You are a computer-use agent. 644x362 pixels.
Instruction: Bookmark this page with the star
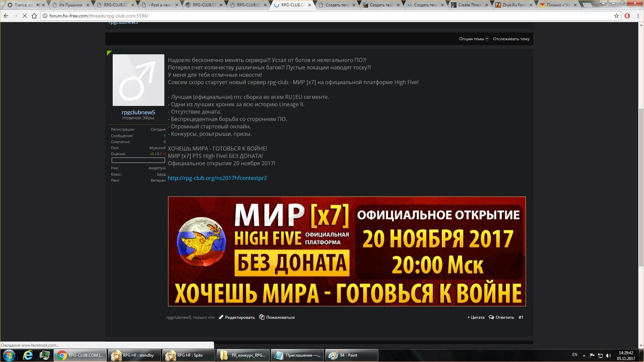click(616, 16)
